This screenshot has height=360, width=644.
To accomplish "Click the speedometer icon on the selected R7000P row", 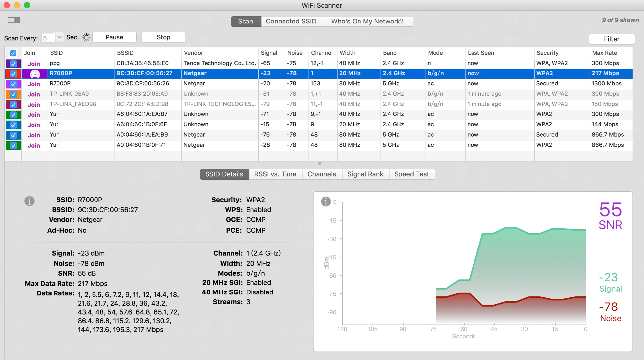I will click(x=35, y=74).
